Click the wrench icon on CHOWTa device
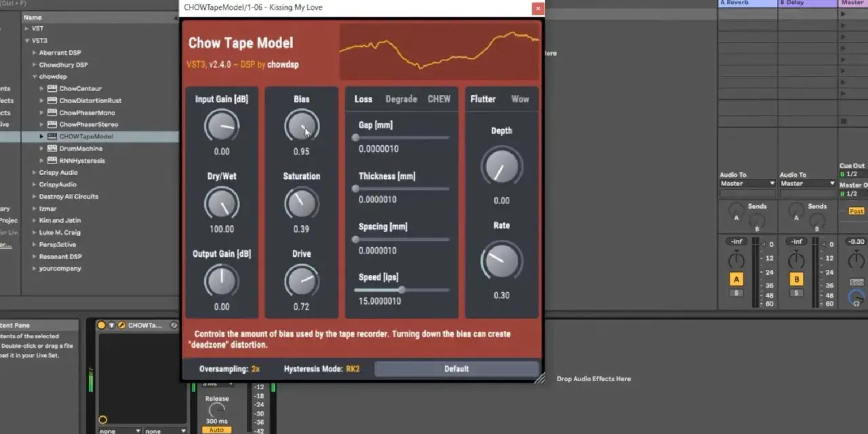This screenshot has height=434, width=868. [x=121, y=325]
